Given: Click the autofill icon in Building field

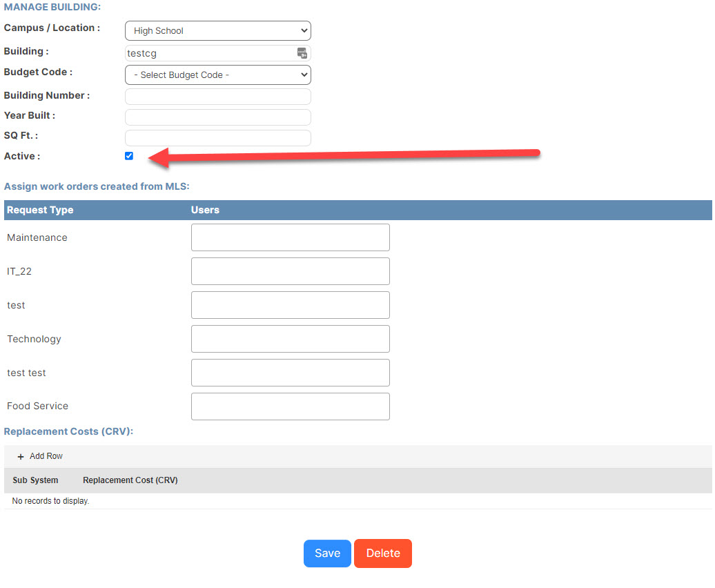Looking at the screenshot, I should click(302, 53).
